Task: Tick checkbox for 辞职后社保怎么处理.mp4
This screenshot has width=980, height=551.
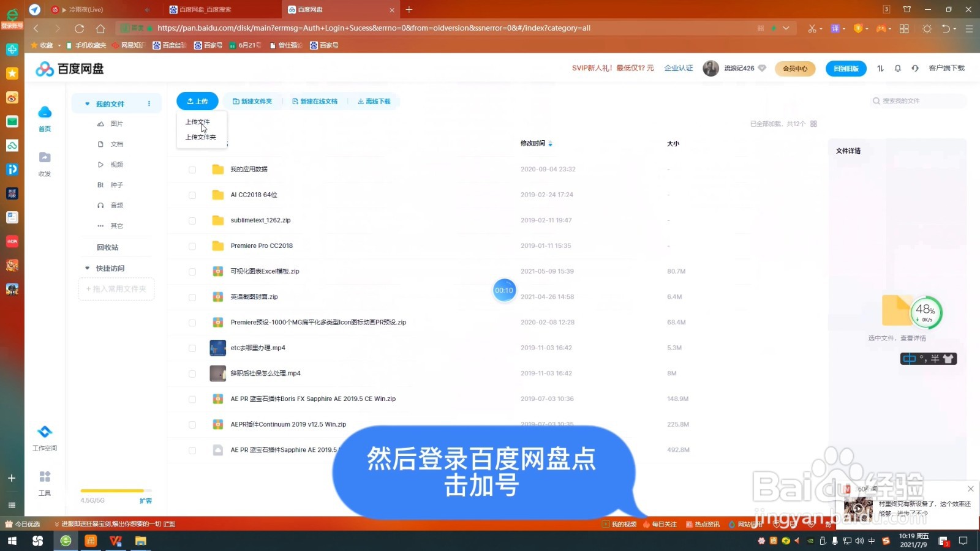Action: (x=192, y=374)
